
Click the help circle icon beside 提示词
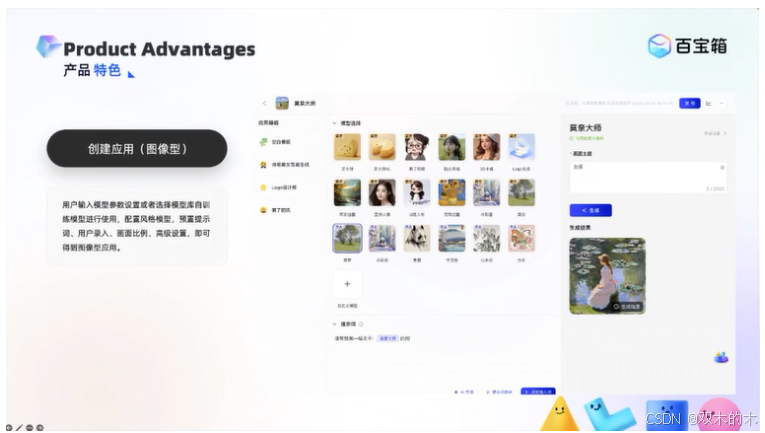click(x=361, y=324)
